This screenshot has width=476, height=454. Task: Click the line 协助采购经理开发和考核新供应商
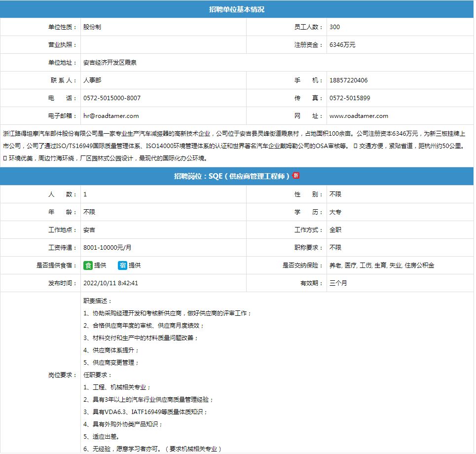(168, 313)
